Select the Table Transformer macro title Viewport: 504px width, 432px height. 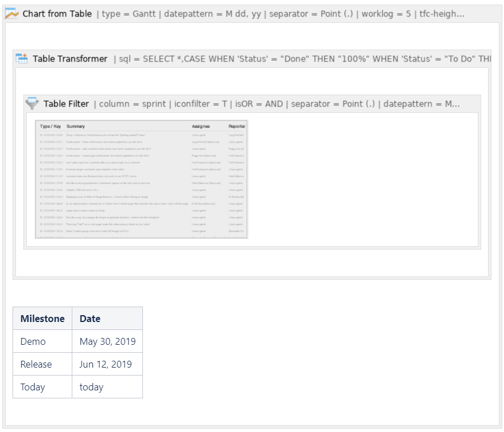[x=70, y=59]
